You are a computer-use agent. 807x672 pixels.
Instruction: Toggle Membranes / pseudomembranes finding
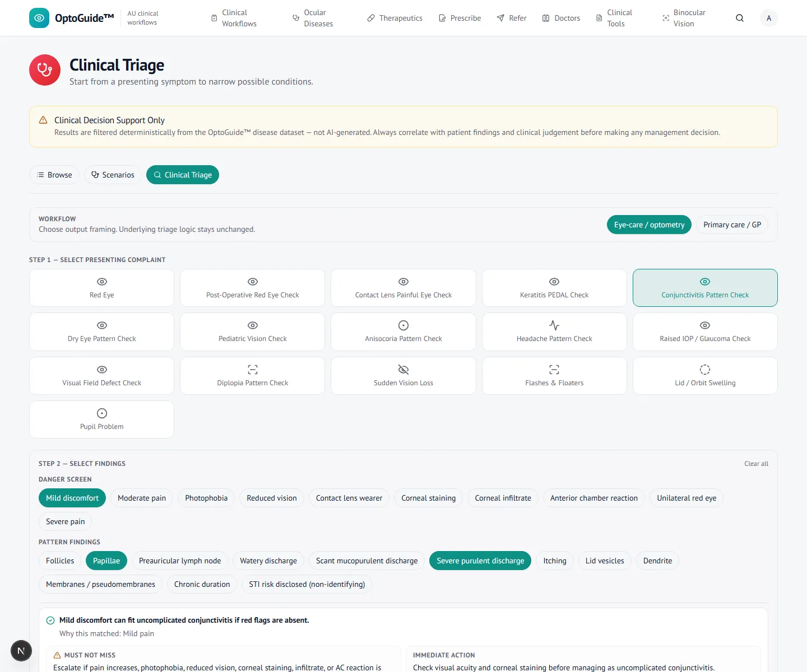(100, 584)
